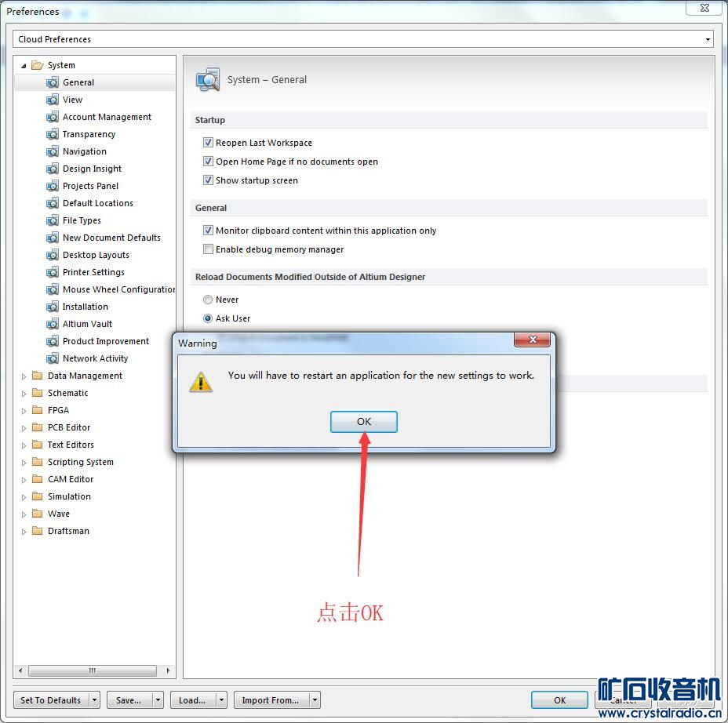Image resolution: width=728 pixels, height=723 pixels.
Task: Collapse the System tree node
Action: 24,66
